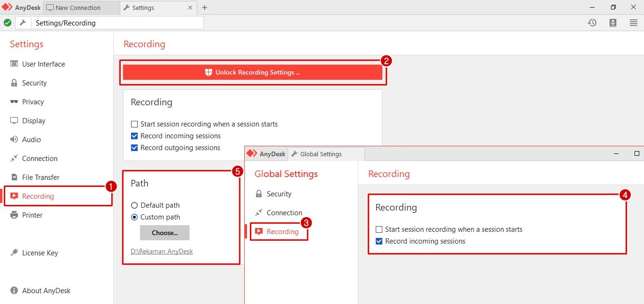The width and height of the screenshot is (644, 304).
Task: Close the Settings tab
Action: pyautogui.click(x=190, y=8)
